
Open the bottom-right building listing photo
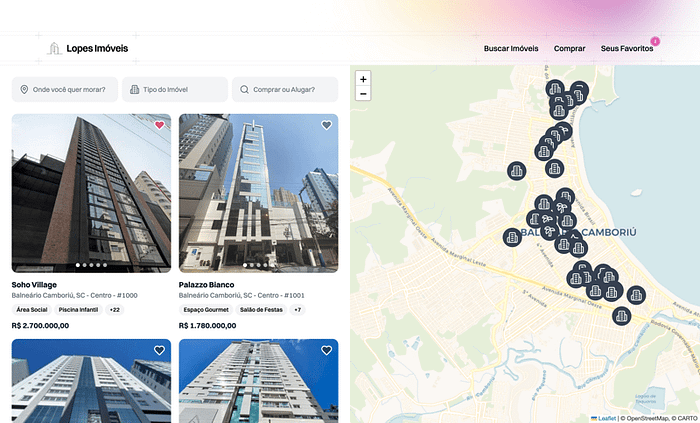258,381
